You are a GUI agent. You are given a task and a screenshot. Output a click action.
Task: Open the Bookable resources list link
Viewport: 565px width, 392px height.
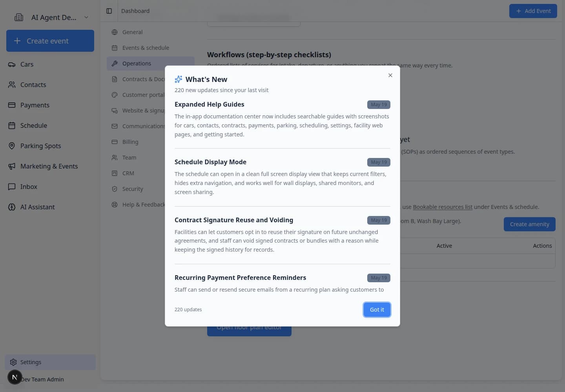[443, 207]
